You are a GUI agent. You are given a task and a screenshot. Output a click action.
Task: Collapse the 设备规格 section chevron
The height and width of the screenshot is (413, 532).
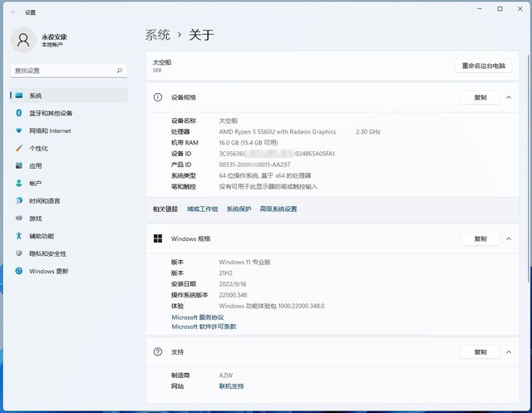pos(509,97)
